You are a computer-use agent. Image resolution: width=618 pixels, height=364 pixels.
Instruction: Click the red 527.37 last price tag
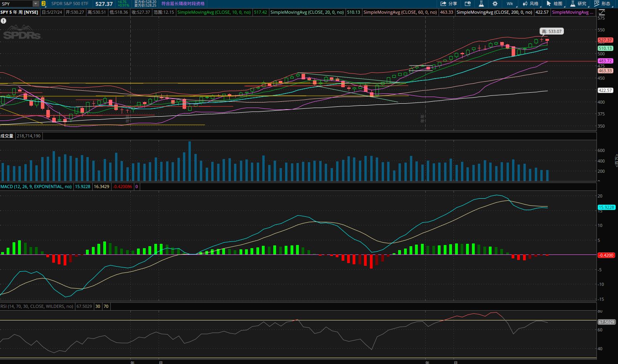605,40
